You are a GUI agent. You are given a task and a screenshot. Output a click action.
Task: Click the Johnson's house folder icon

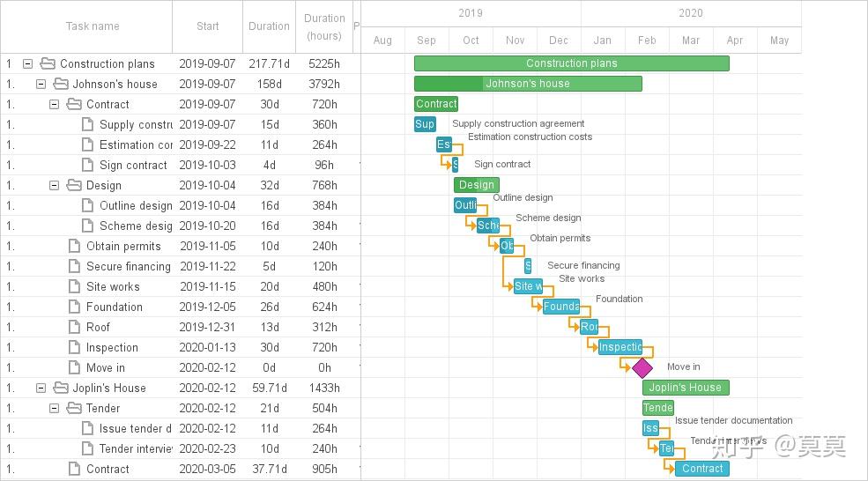click(x=61, y=85)
